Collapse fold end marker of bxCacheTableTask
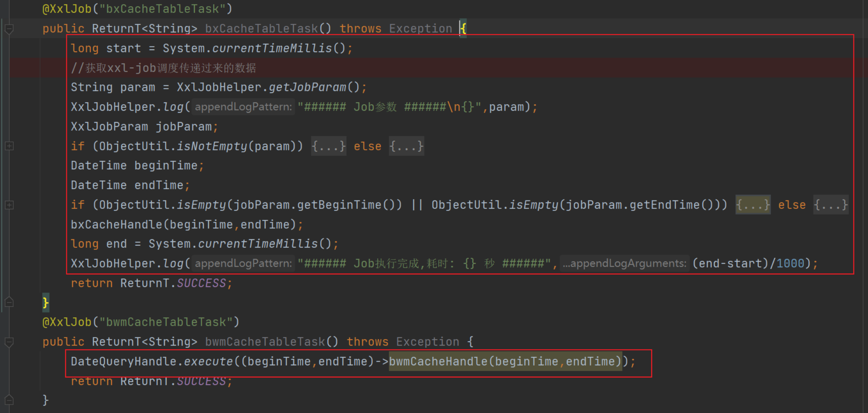The image size is (868, 413). [x=9, y=302]
